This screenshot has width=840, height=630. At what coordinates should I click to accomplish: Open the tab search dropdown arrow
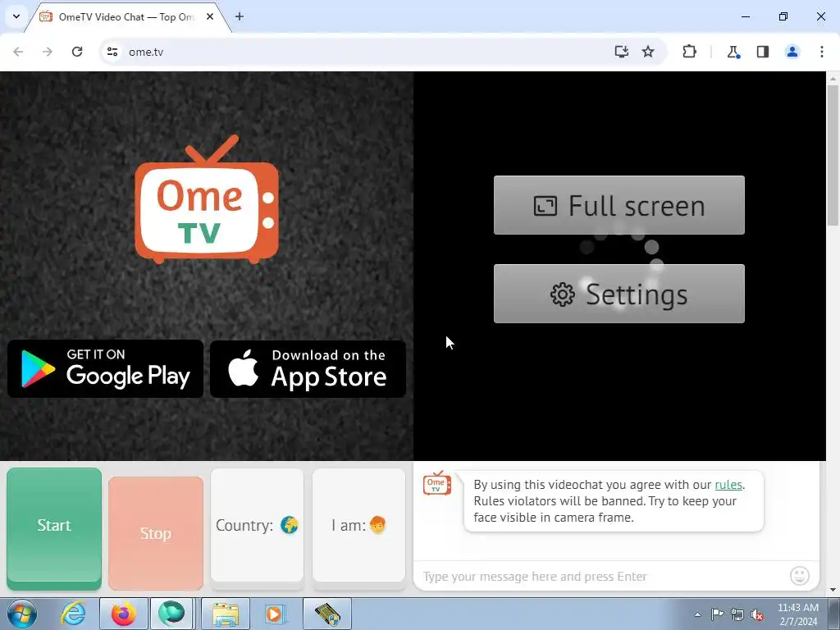coord(16,16)
